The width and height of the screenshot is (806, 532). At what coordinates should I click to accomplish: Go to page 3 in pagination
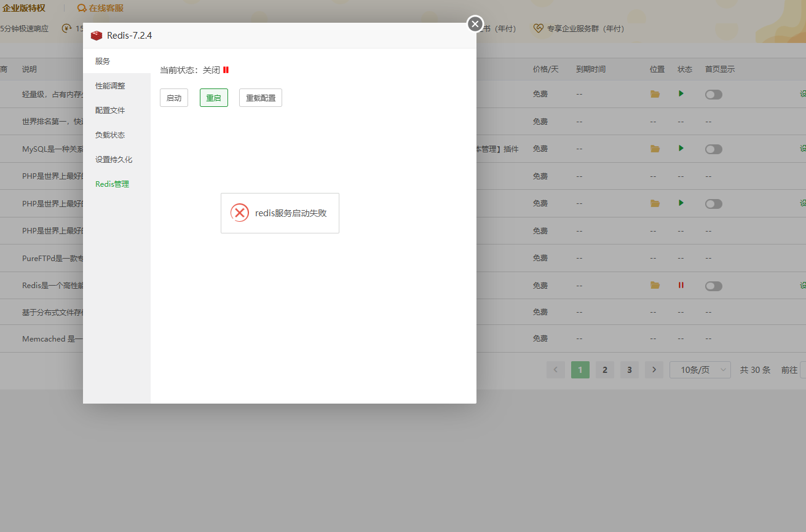tap(630, 370)
